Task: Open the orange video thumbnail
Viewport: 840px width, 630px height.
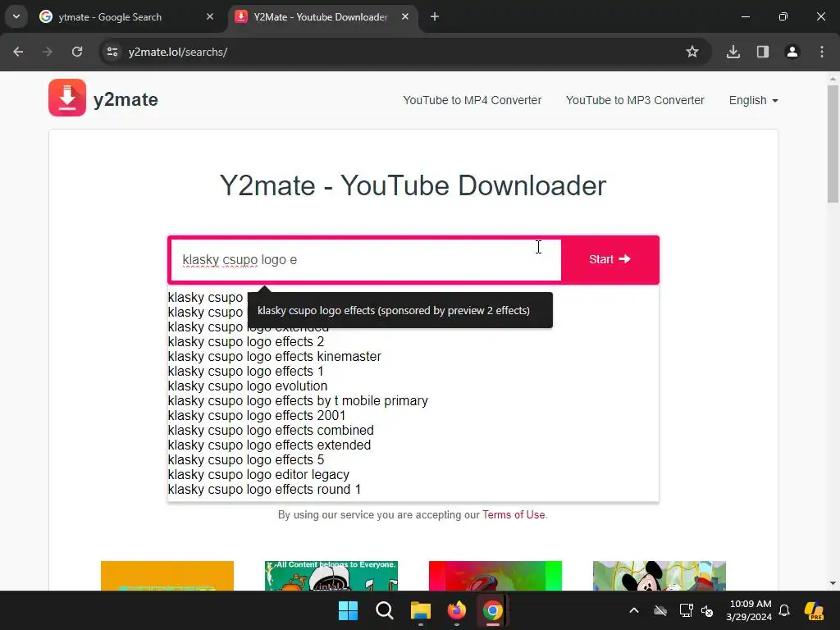Action: (x=167, y=576)
